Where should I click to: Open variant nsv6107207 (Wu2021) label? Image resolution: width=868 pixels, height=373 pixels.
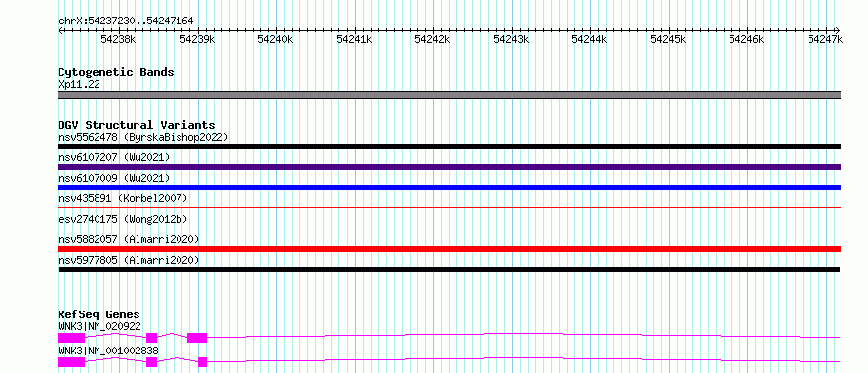tap(114, 157)
